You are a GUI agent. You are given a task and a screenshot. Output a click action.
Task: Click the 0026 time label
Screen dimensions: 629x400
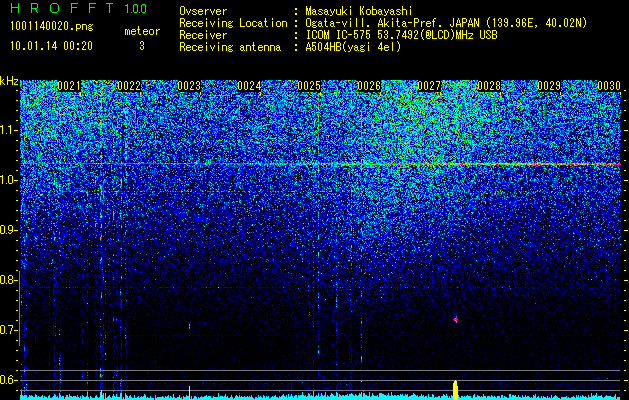(369, 86)
